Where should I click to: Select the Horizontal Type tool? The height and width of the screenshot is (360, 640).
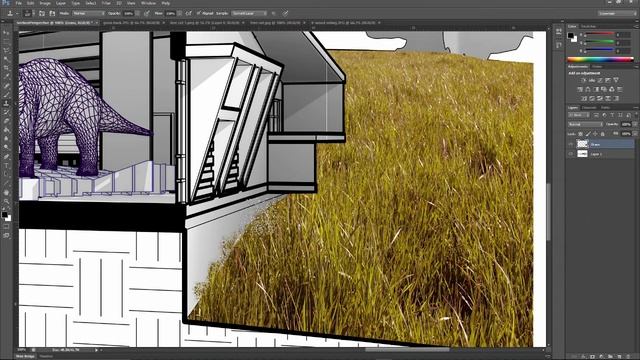(6, 165)
